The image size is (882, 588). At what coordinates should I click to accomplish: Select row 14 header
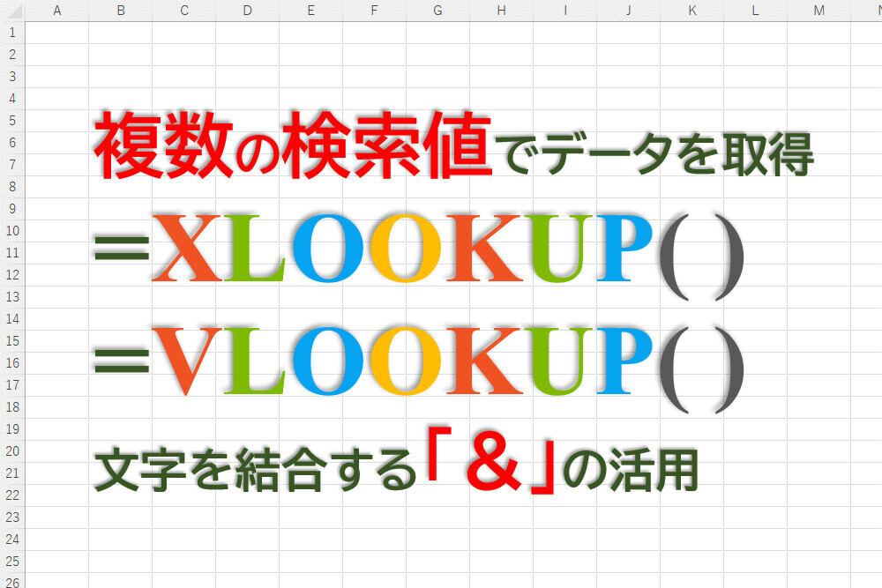(x=12, y=319)
